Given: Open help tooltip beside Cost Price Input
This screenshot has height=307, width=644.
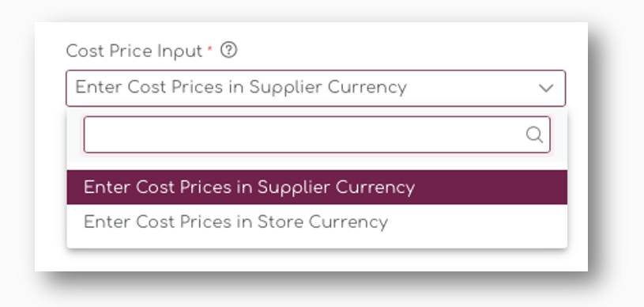Looking at the screenshot, I should coord(229,51).
